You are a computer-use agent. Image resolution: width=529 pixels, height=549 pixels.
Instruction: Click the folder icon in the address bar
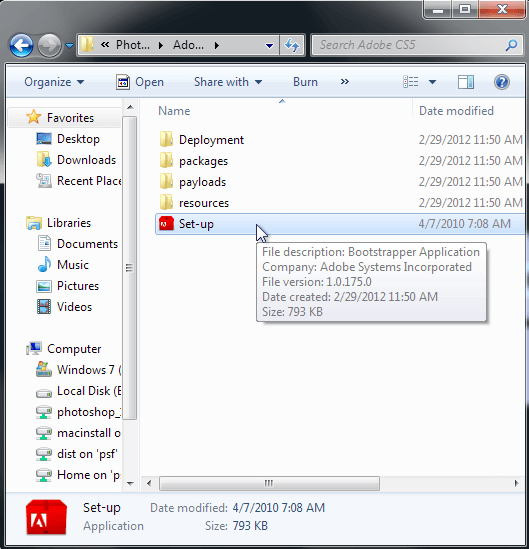[x=87, y=45]
